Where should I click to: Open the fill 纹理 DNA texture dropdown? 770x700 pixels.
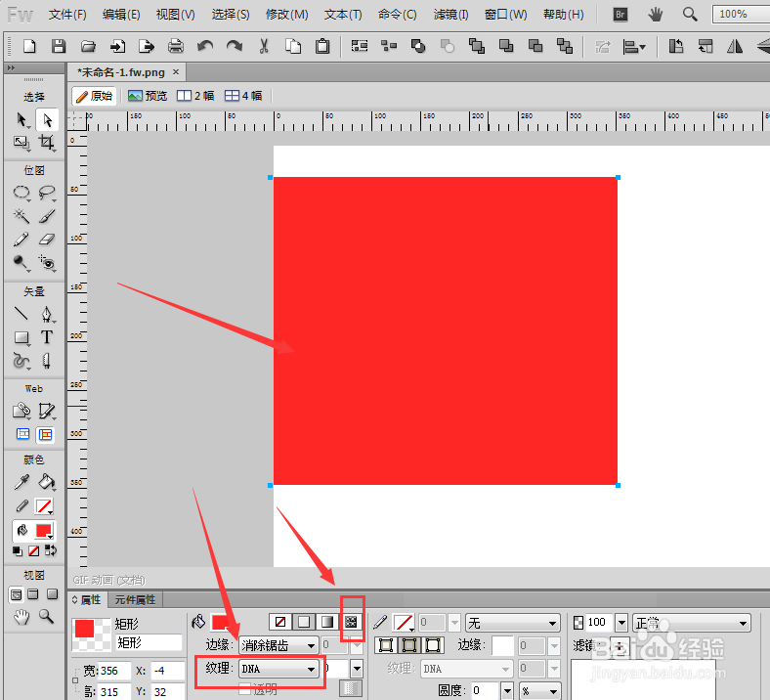point(278,669)
